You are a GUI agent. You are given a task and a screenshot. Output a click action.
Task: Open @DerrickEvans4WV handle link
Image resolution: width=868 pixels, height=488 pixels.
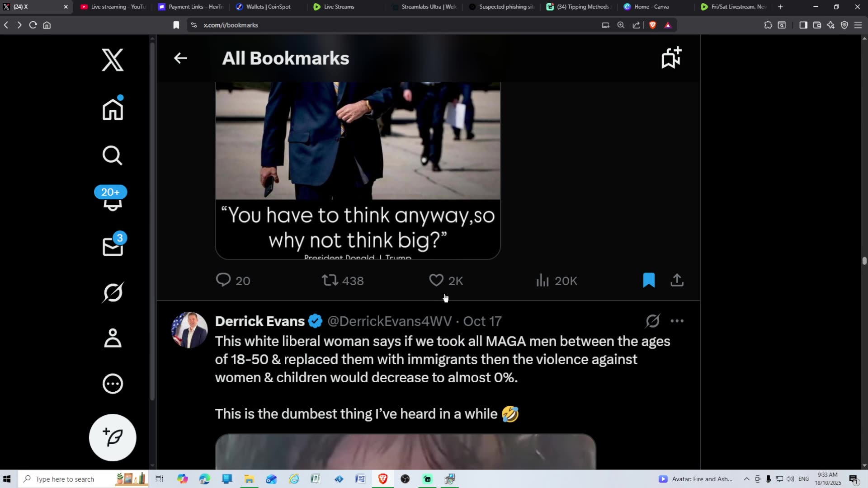point(390,321)
